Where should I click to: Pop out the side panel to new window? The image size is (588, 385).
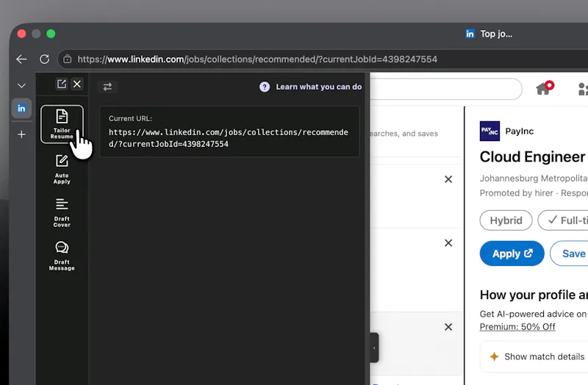62,84
